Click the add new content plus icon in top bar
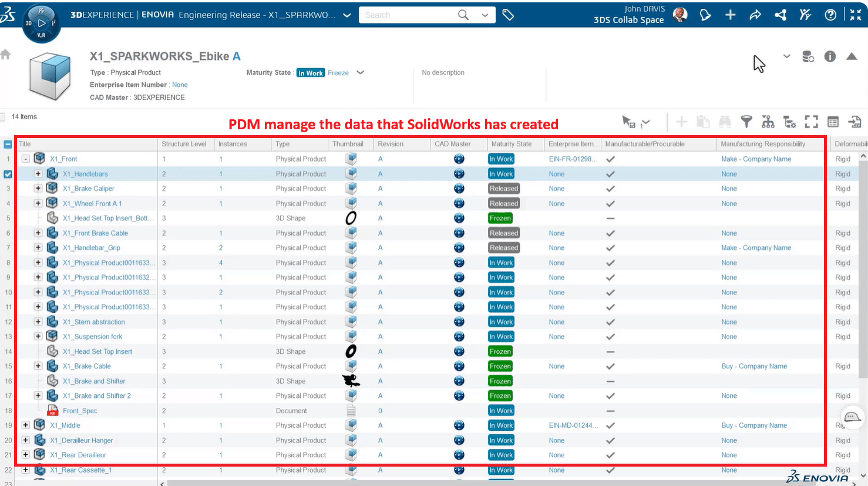The image size is (868, 486). click(x=730, y=15)
